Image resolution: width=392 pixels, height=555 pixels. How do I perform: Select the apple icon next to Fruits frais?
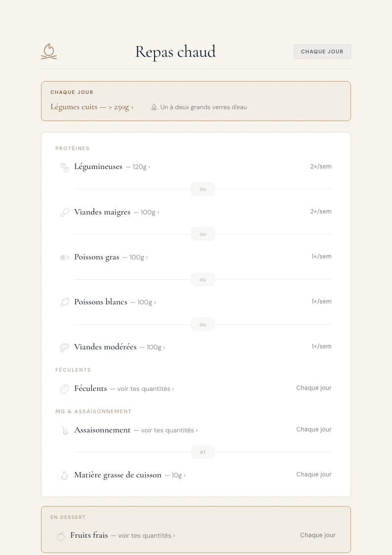[x=62, y=535]
